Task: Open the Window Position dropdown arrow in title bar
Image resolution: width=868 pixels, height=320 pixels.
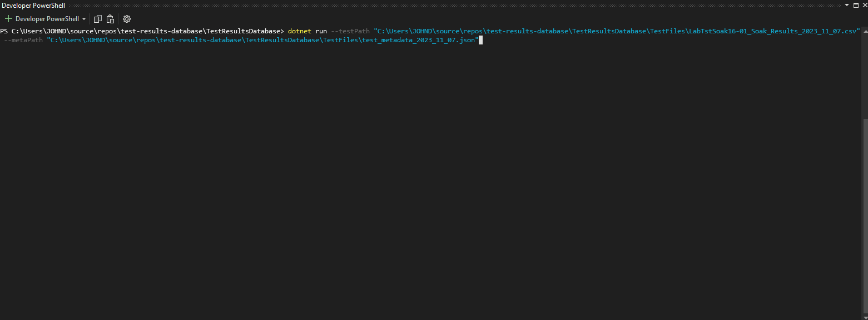Action: [847, 5]
